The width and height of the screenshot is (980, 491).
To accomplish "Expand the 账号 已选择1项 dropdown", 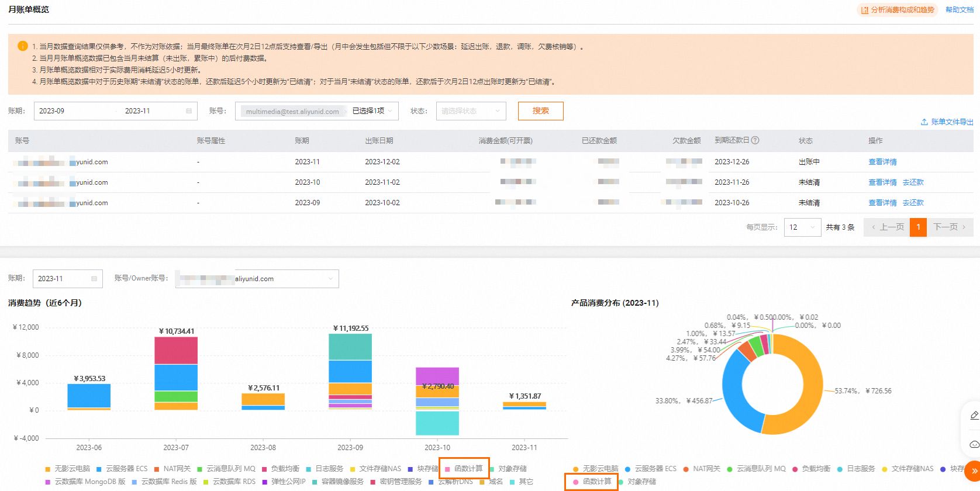I will click(x=372, y=111).
